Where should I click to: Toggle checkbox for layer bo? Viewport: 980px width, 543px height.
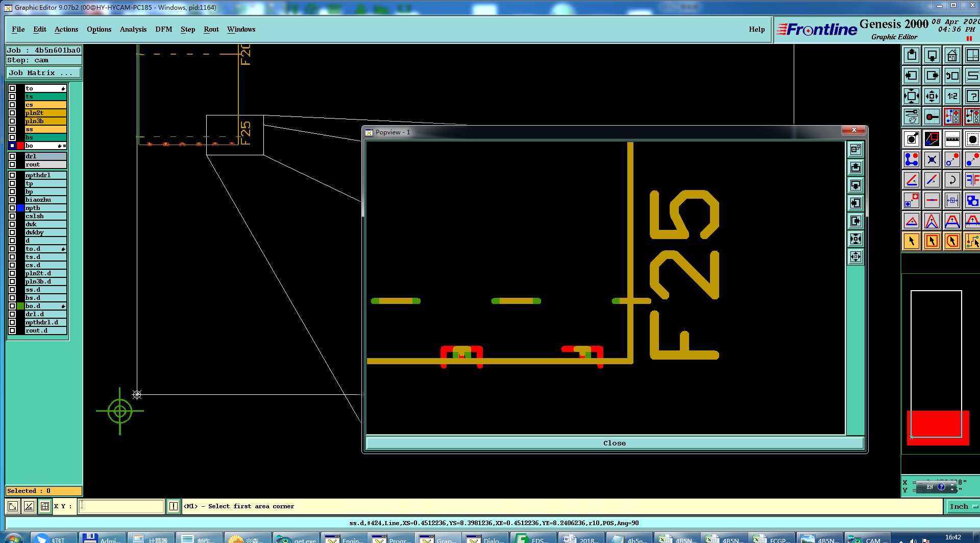click(12, 146)
